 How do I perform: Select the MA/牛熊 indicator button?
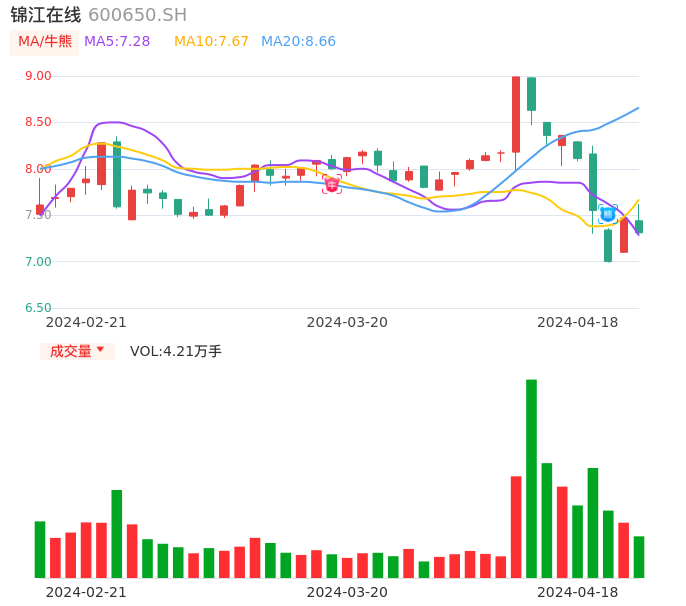(x=45, y=42)
